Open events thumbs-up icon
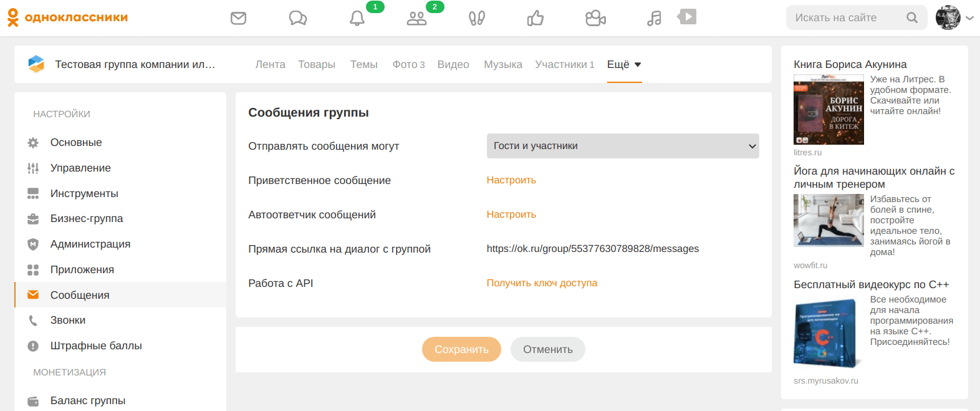This screenshot has width=980, height=411. (536, 18)
